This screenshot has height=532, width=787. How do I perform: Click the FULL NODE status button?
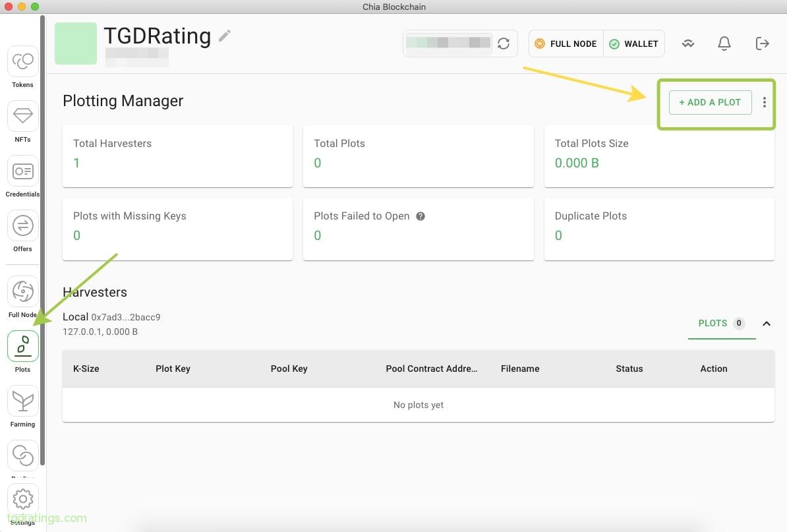click(566, 44)
